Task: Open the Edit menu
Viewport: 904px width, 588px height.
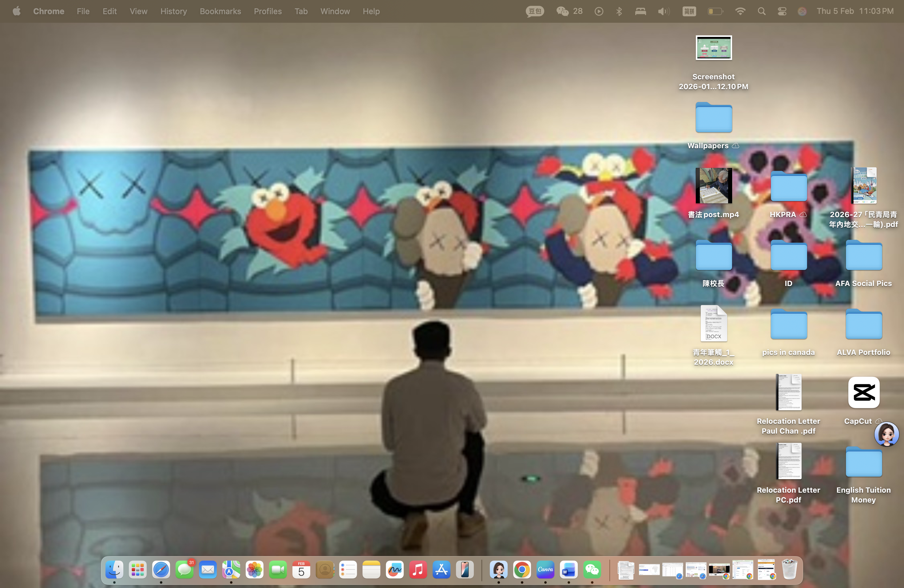Action: (109, 11)
